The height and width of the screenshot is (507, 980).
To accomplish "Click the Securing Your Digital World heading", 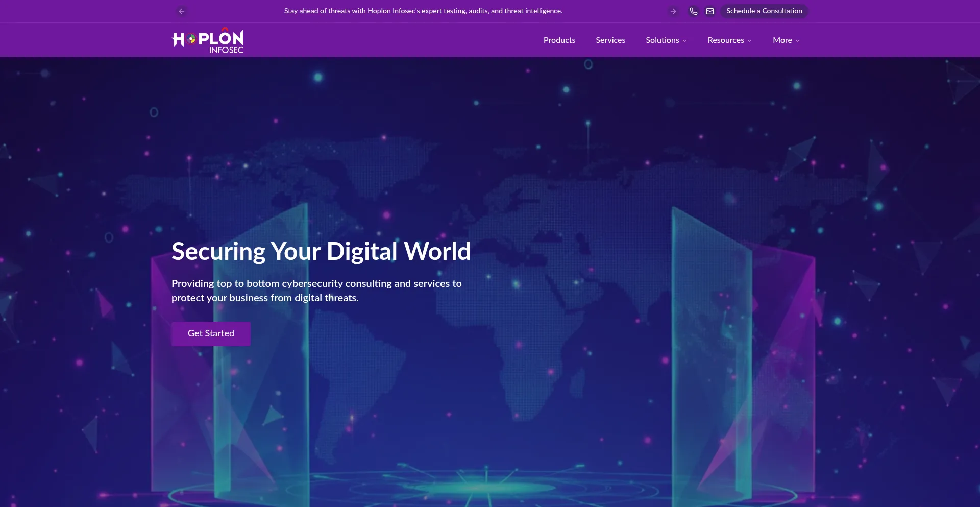I will click(x=321, y=251).
